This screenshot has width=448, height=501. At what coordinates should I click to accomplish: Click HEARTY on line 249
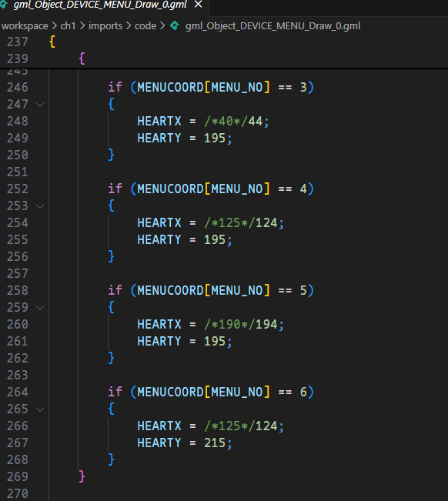point(159,138)
